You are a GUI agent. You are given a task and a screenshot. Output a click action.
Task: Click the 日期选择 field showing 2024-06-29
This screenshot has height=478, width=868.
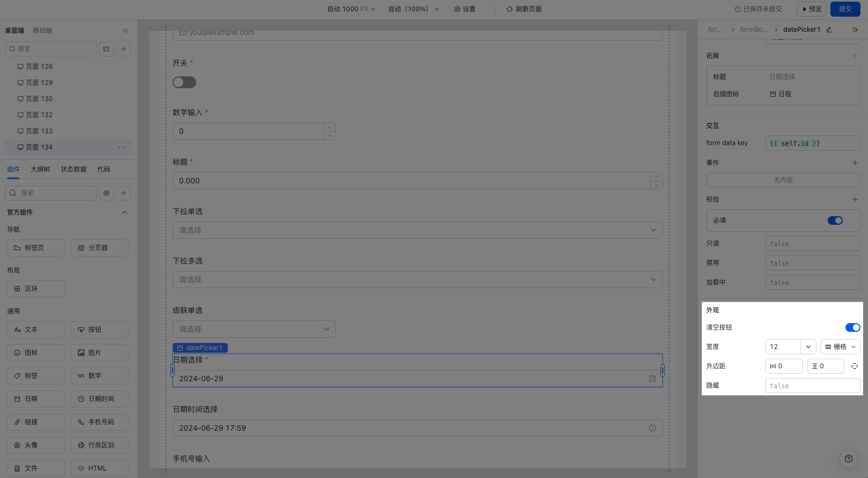(x=417, y=379)
